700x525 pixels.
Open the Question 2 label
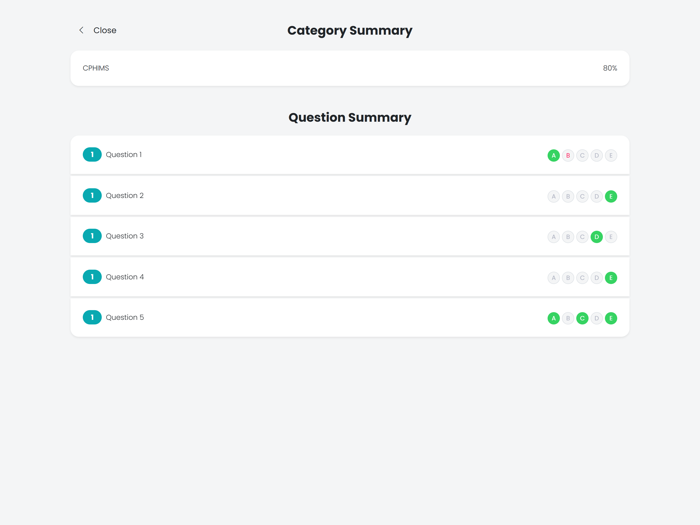[x=125, y=196]
